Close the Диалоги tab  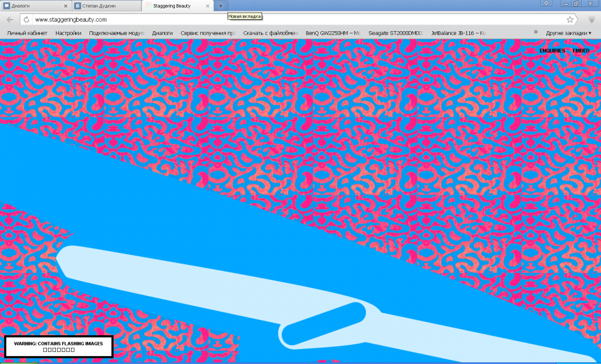click(x=66, y=5)
